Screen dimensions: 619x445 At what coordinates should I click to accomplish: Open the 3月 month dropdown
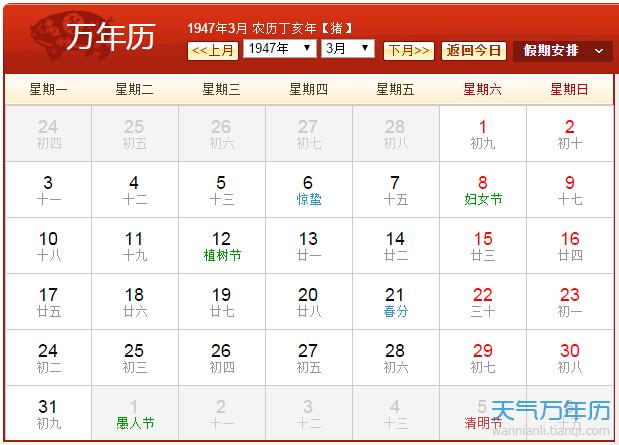click(348, 49)
